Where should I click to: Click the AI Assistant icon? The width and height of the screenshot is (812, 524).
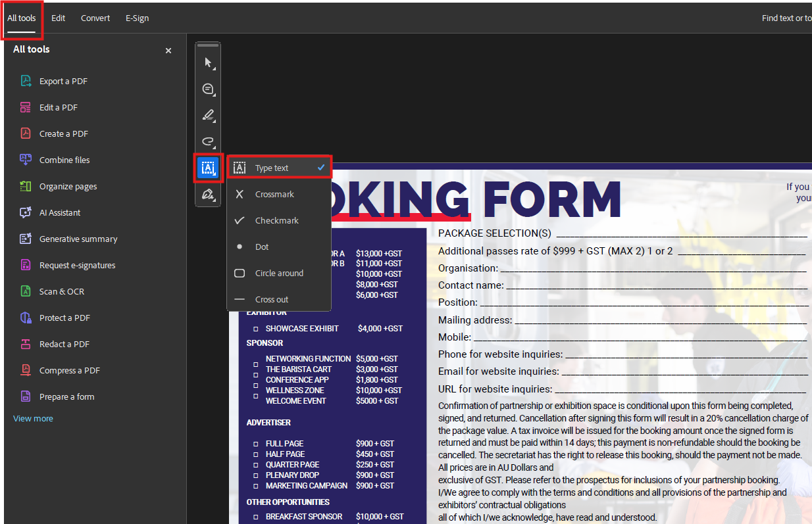26,212
